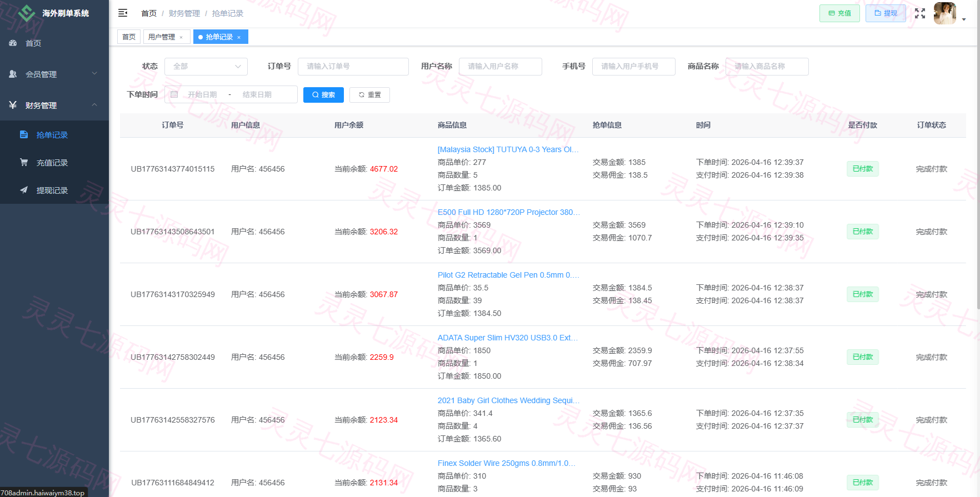Close the 用户管理 tab
The image size is (980, 497).
(181, 37)
